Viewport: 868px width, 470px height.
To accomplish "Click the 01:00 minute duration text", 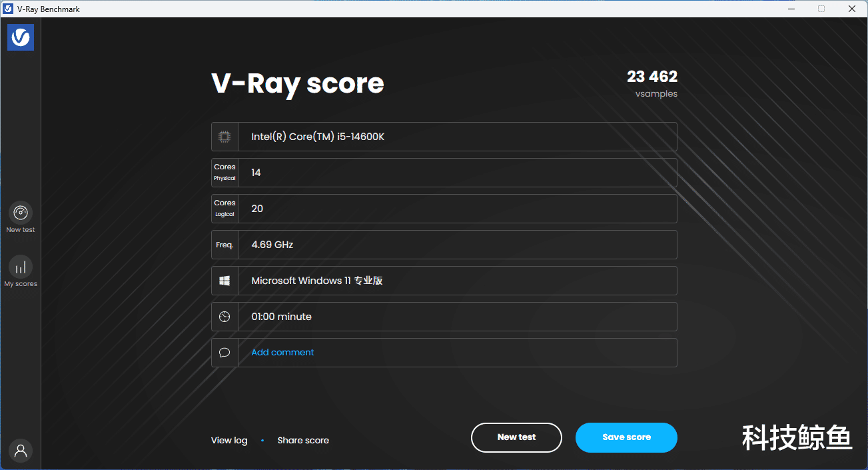I will tap(281, 317).
